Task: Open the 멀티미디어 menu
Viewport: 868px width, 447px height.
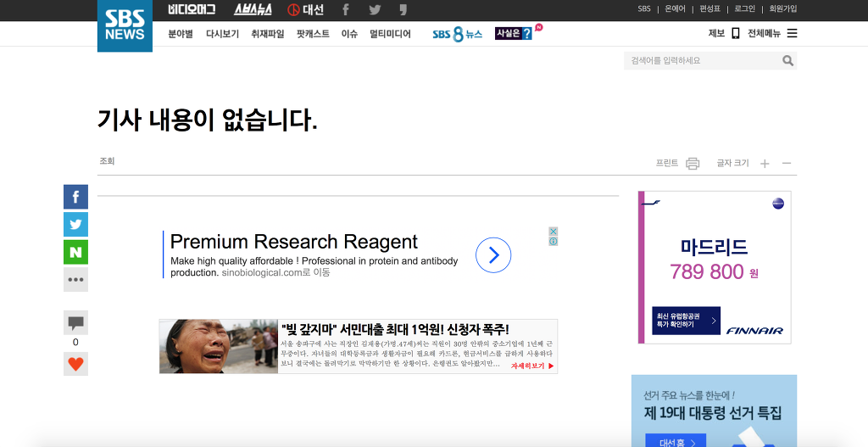Action: pyautogui.click(x=390, y=34)
